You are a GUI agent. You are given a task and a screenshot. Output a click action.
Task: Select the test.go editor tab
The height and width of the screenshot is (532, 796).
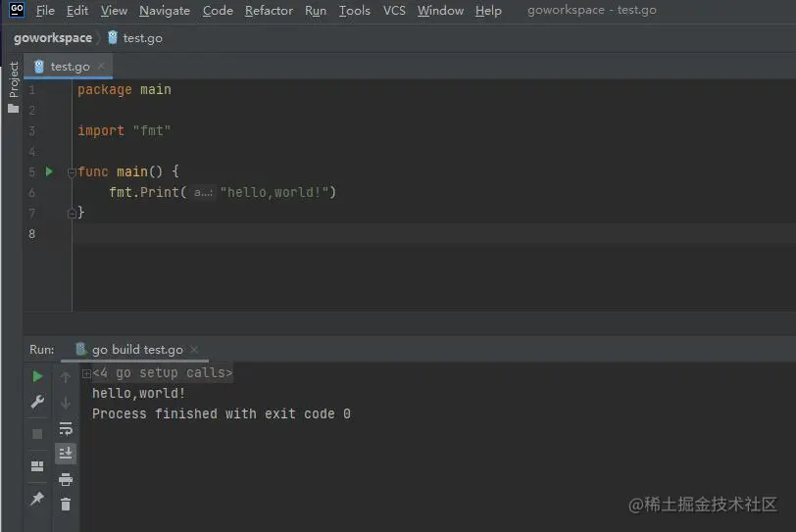pos(69,67)
